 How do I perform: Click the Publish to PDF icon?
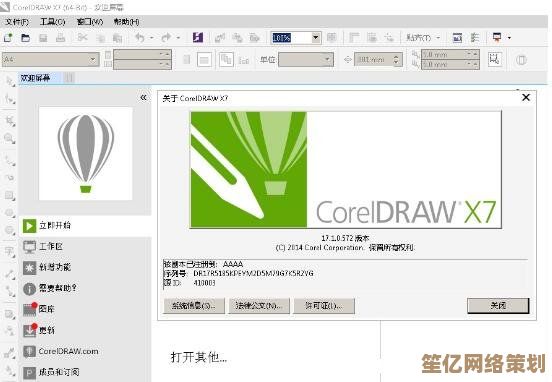coord(254,38)
